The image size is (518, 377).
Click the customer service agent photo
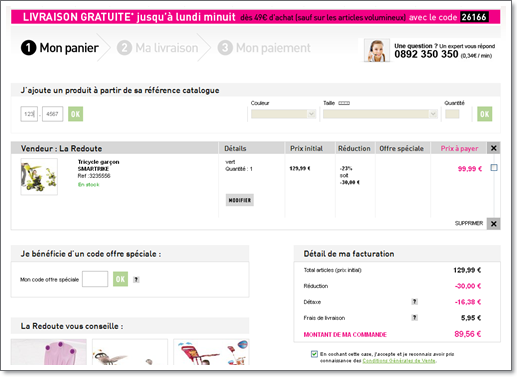pos(377,50)
